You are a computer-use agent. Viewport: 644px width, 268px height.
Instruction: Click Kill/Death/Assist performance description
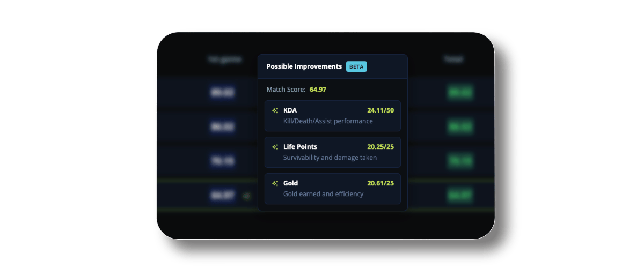pos(328,121)
